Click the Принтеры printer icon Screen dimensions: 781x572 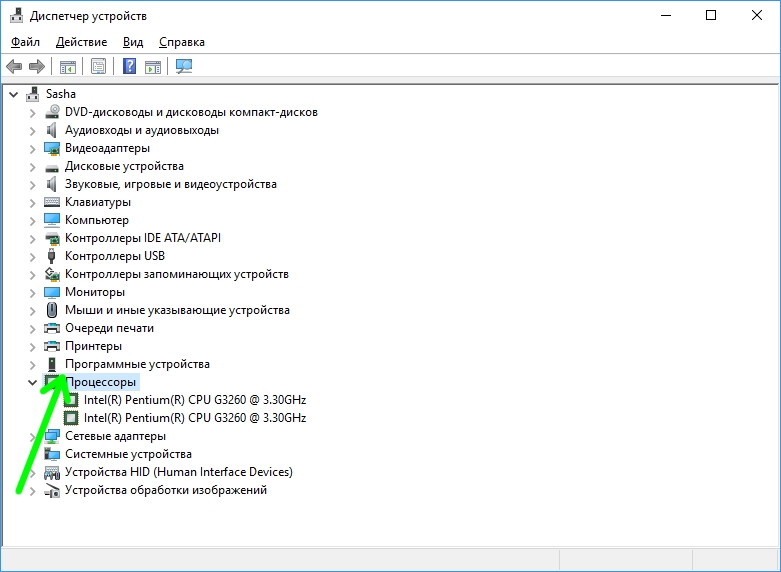pyautogui.click(x=52, y=346)
